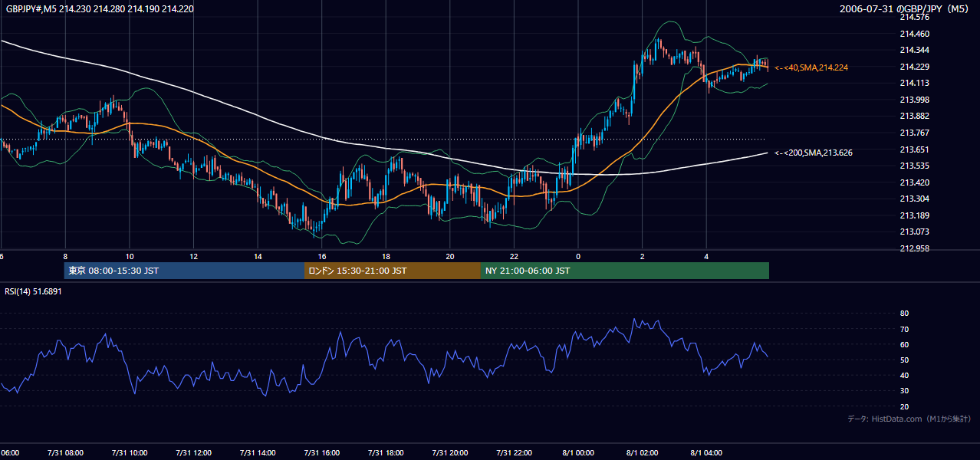Click the 7/31 08:00 time axis label

coord(65,452)
